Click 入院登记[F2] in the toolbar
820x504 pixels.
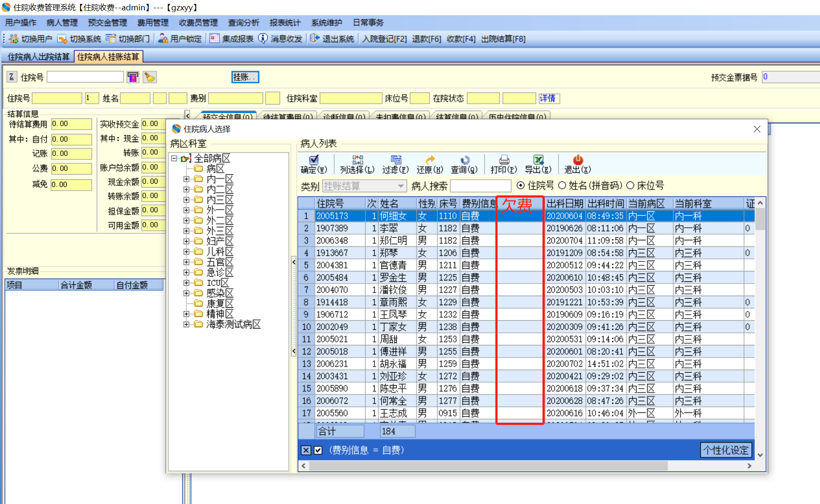click(x=385, y=39)
